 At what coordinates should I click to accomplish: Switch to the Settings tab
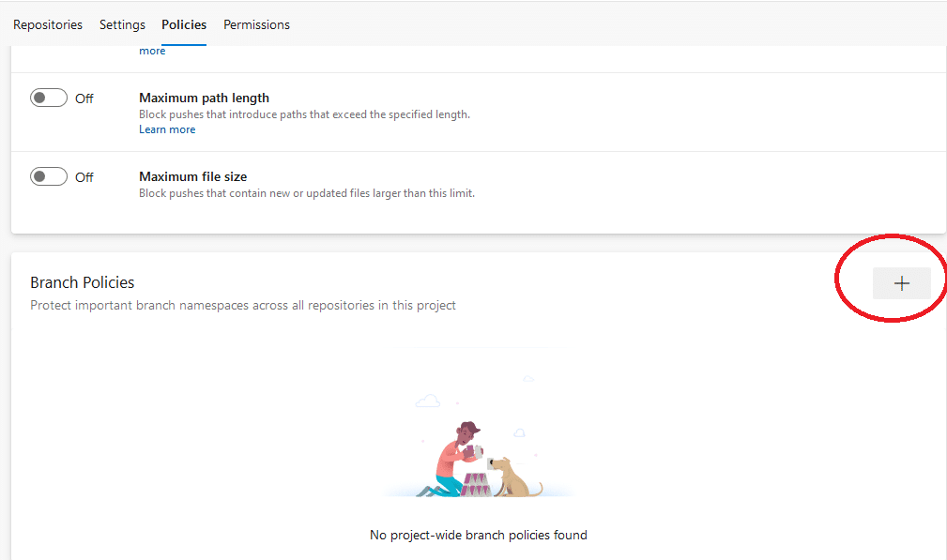tap(122, 24)
